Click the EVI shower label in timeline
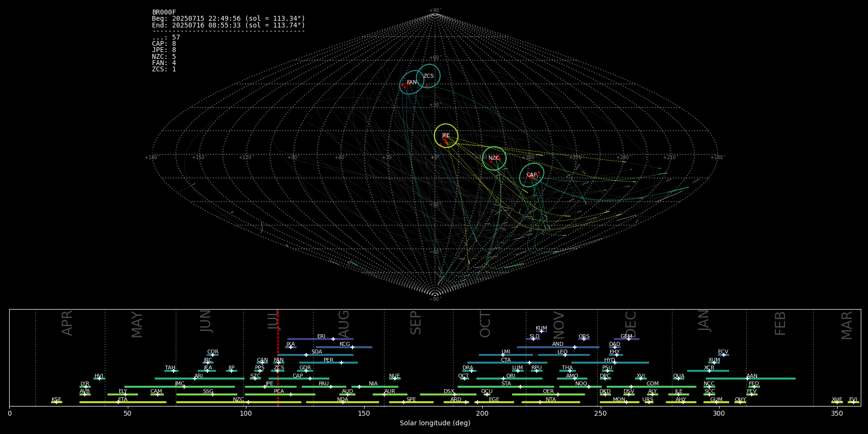The width and height of the screenshot is (868, 434). tap(854, 400)
